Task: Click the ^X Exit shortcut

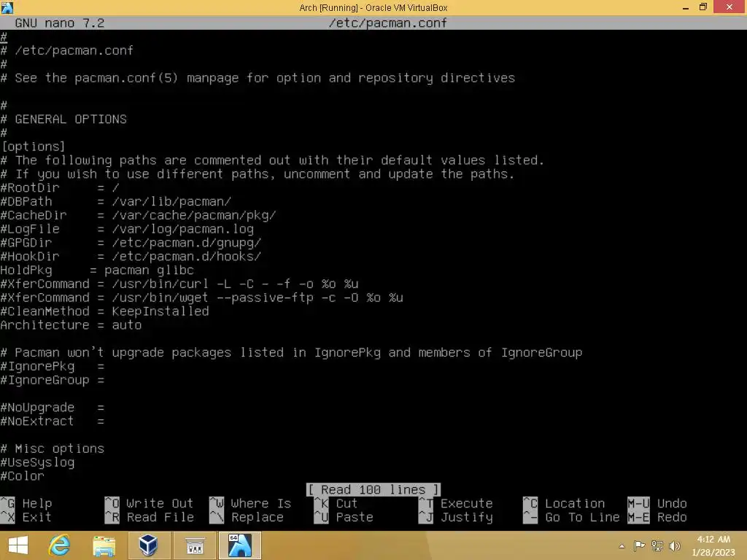Action: pyautogui.click(x=26, y=517)
